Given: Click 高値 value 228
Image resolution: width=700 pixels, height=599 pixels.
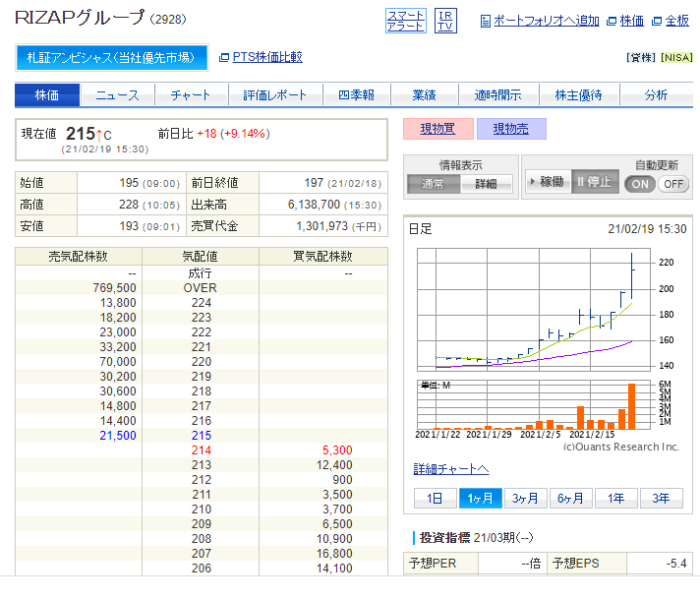Looking at the screenshot, I should click(129, 205).
